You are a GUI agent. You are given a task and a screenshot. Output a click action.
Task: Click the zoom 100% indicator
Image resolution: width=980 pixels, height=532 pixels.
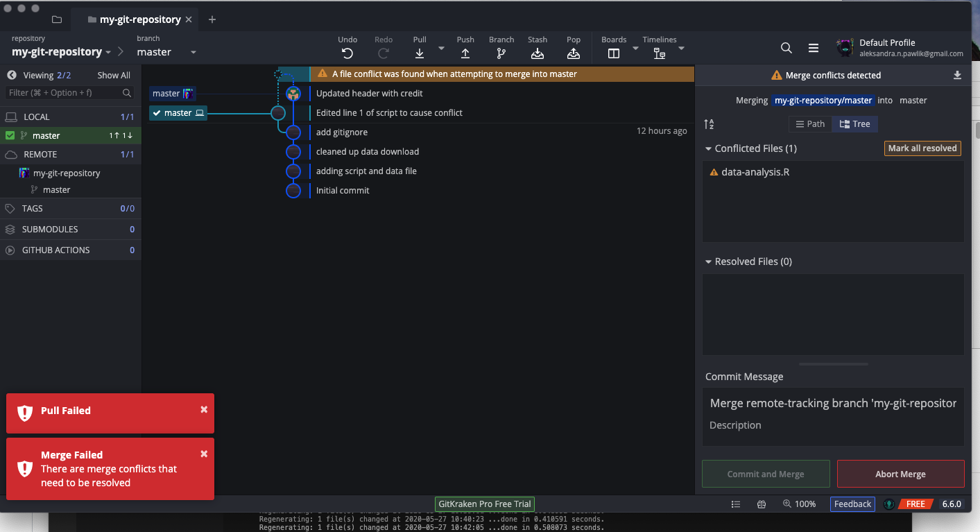(x=800, y=504)
